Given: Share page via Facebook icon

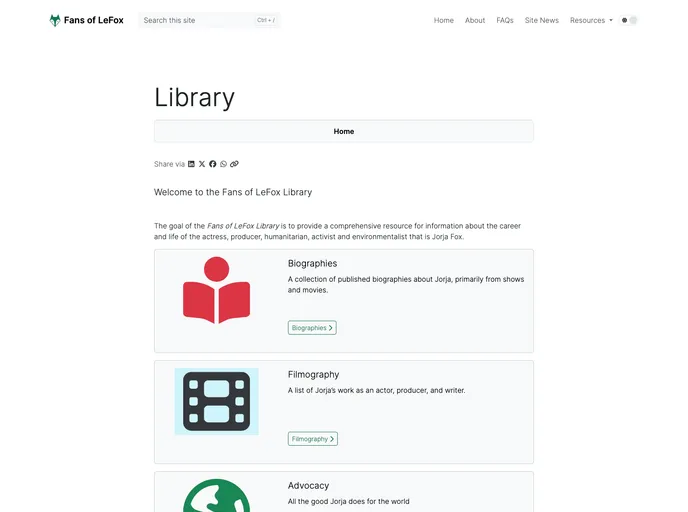Looking at the screenshot, I should pos(213,164).
